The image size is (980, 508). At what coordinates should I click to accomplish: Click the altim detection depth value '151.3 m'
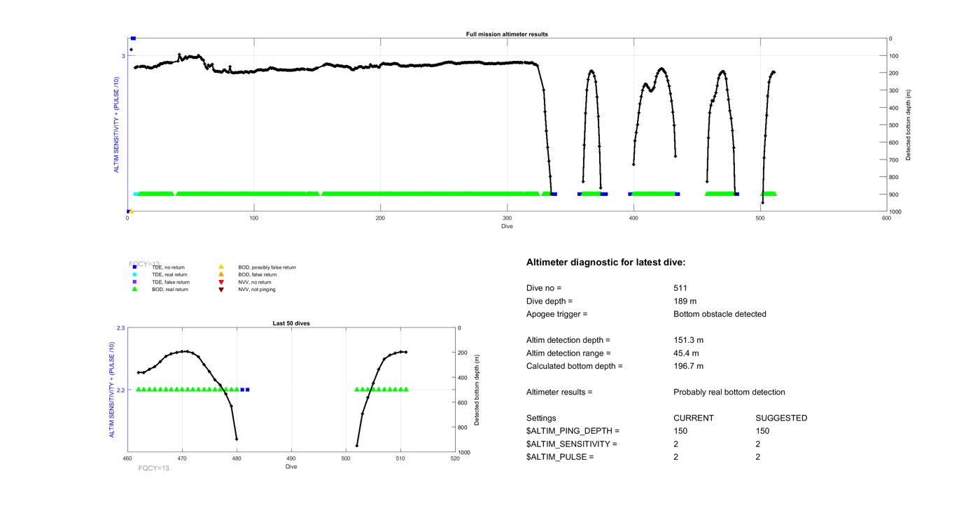click(688, 340)
